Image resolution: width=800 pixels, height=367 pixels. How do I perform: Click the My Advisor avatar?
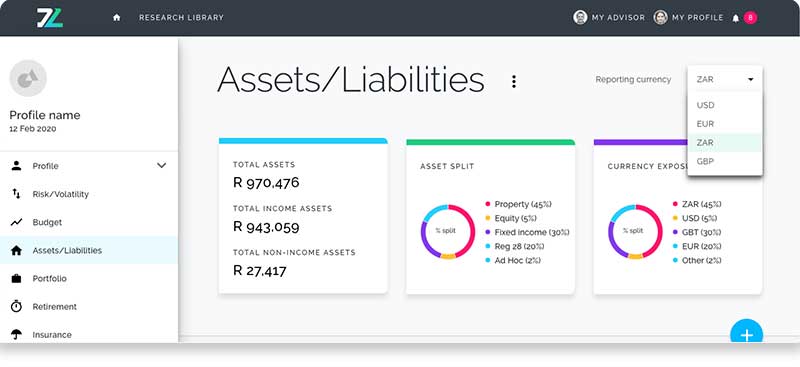coord(580,17)
